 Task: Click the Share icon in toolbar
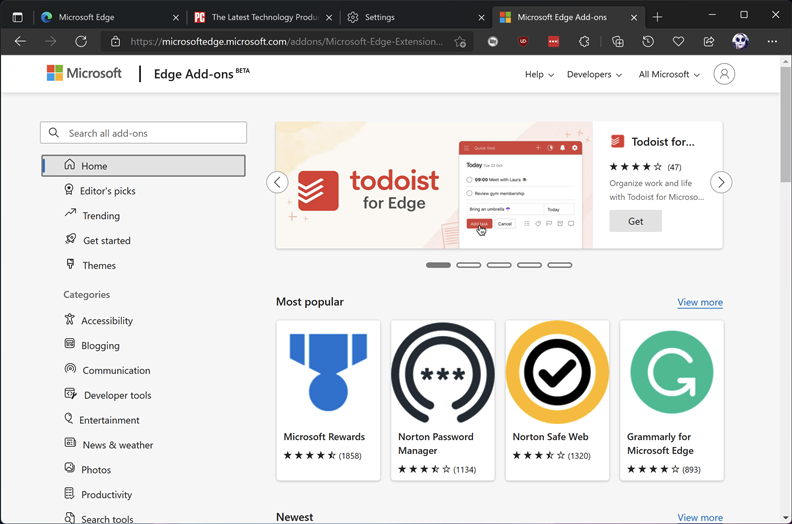tap(709, 41)
